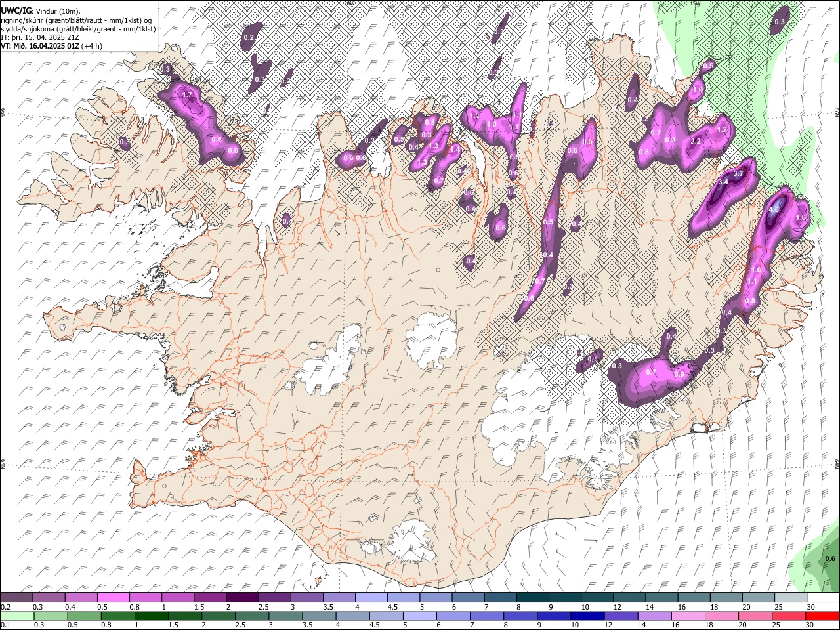The height and width of the screenshot is (630, 840).
Task: Pick the pale lavender upper swatch labeled 4
Action: [371, 597]
